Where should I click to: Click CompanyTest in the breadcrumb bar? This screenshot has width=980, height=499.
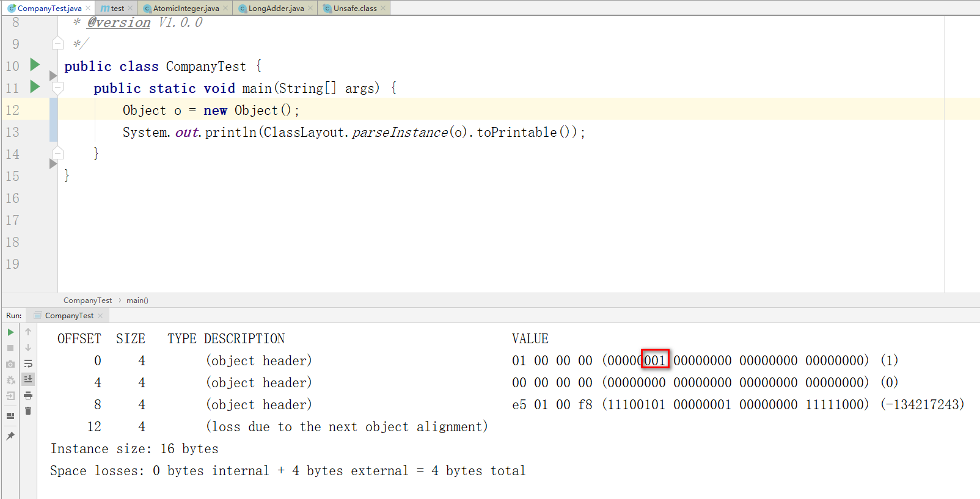(87, 300)
